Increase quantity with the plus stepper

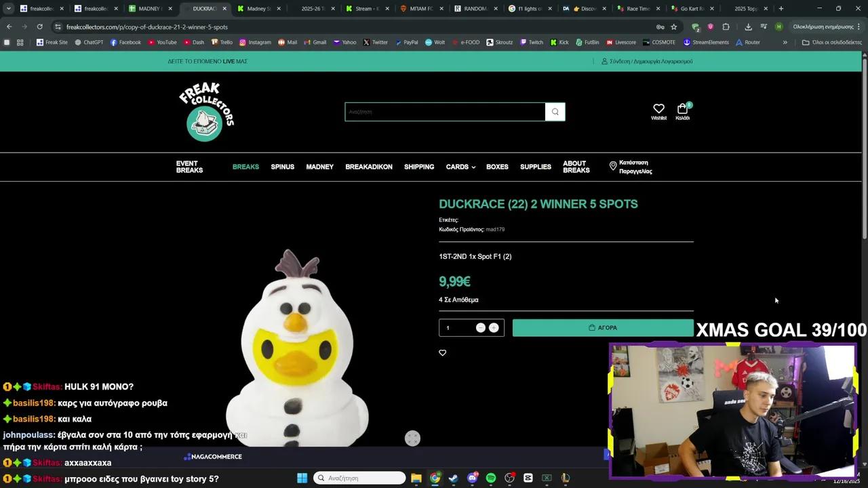(494, 327)
